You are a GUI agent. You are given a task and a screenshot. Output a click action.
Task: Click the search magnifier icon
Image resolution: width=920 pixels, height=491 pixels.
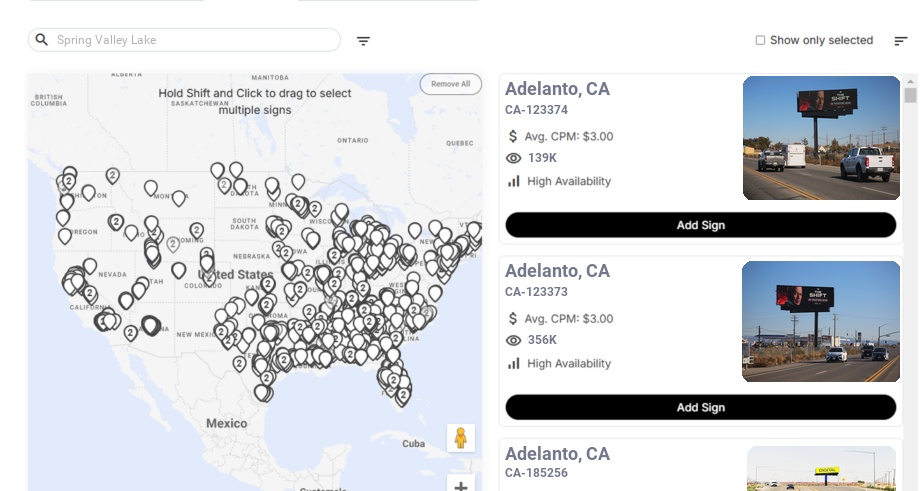coord(41,40)
